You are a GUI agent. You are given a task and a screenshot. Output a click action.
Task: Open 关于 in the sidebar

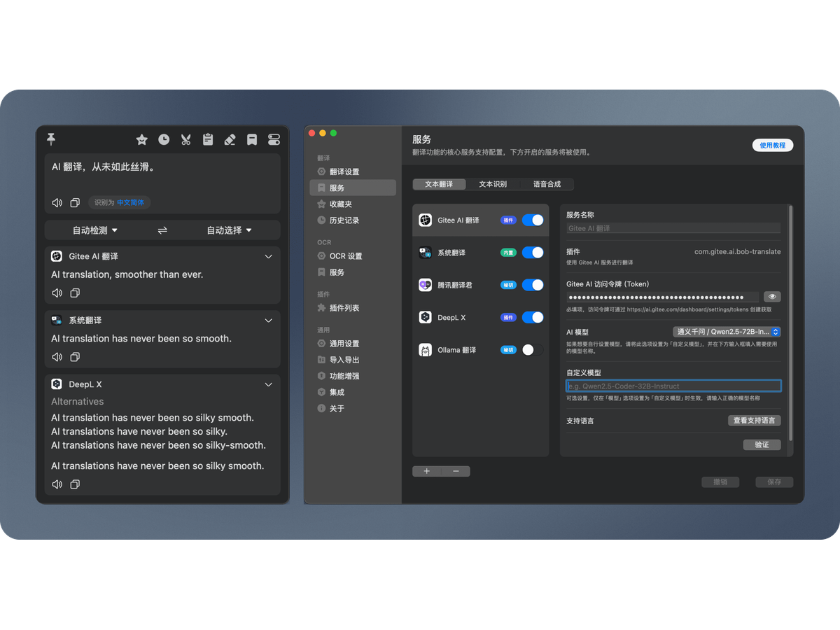coord(353,408)
